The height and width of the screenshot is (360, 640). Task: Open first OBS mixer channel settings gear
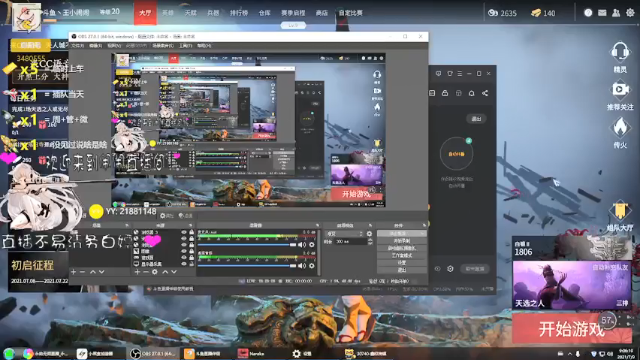(x=312, y=244)
